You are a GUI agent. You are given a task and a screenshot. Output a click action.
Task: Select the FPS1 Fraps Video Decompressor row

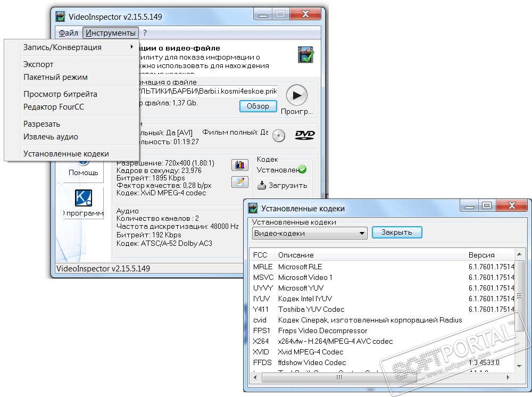pos(383,330)
